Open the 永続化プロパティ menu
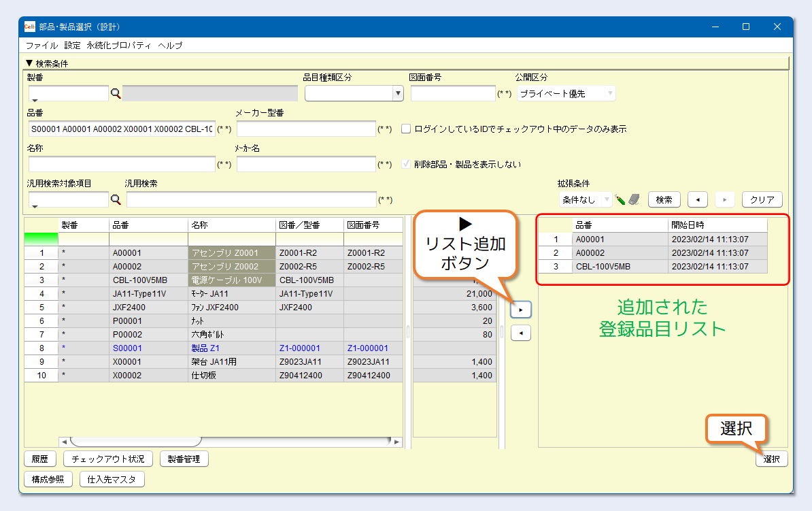This screenshot has width=812, height=511. pyautogui.click(x=119, y=46)
